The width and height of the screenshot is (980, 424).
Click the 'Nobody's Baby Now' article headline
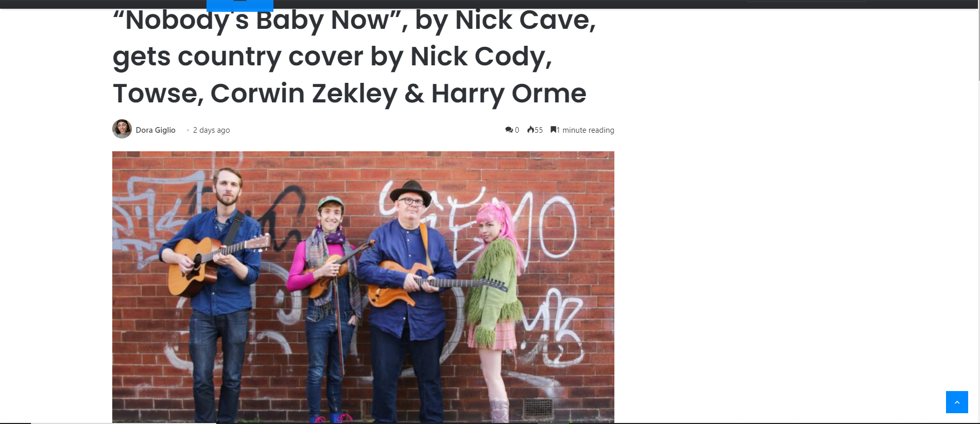tap(354, 57)
